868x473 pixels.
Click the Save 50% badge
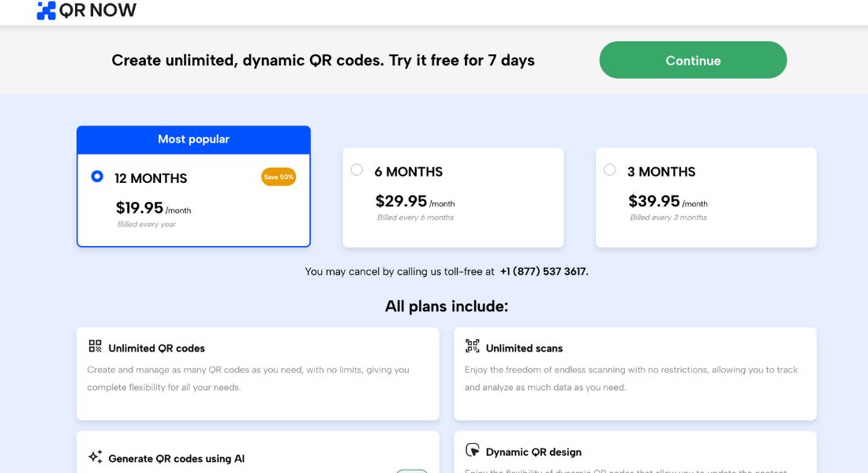279,177
